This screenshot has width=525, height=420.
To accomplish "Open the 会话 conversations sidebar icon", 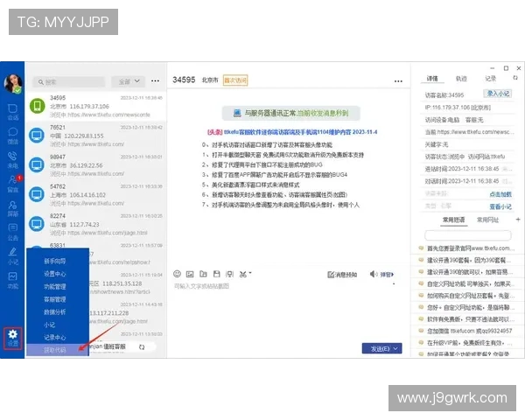I will click(13, 111).
